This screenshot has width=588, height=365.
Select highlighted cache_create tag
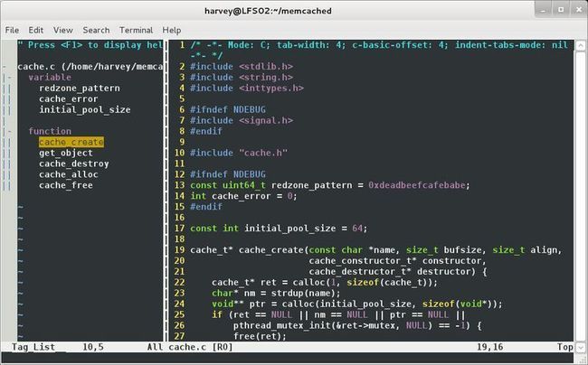pyautogui.click(x=71, y=142)
